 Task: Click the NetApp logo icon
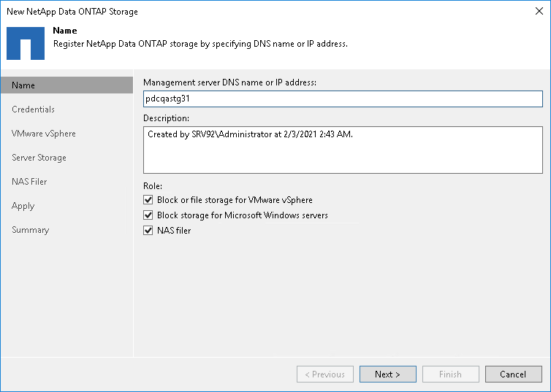coord(26,43)
